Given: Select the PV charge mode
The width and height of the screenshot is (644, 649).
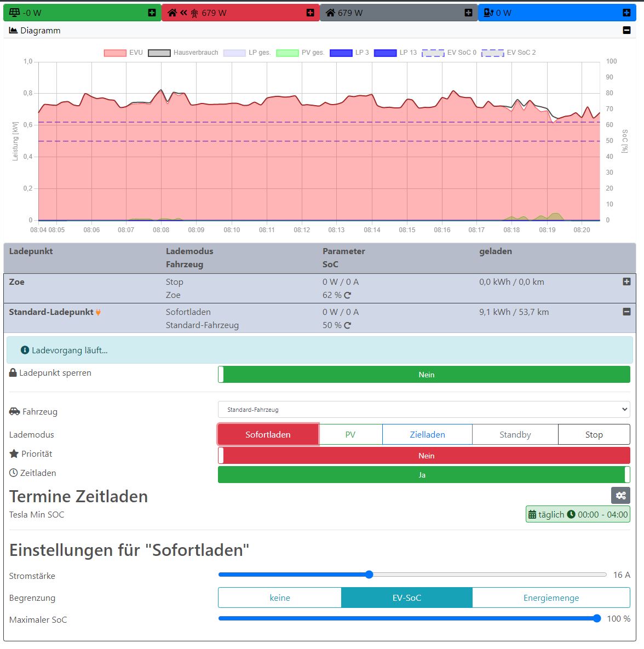Looking at the screenshot, I should pos(350,435).
